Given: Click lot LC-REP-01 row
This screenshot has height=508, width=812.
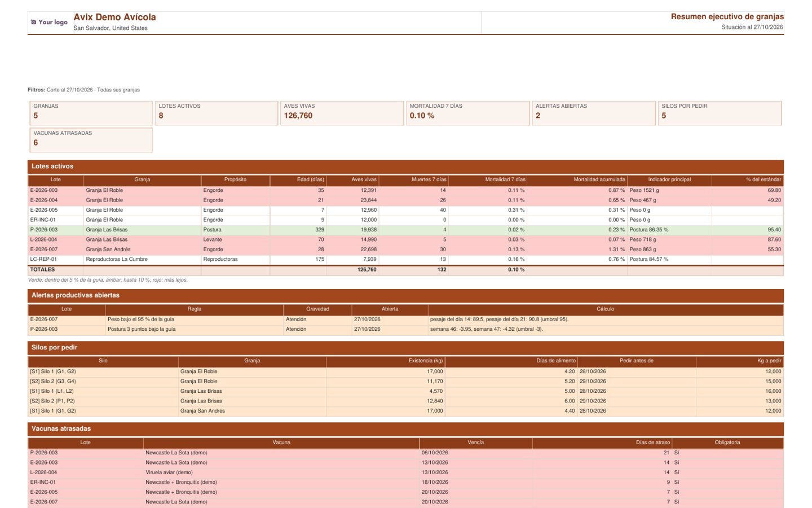Looking at the screenshot, I should [x=405, y=260].
